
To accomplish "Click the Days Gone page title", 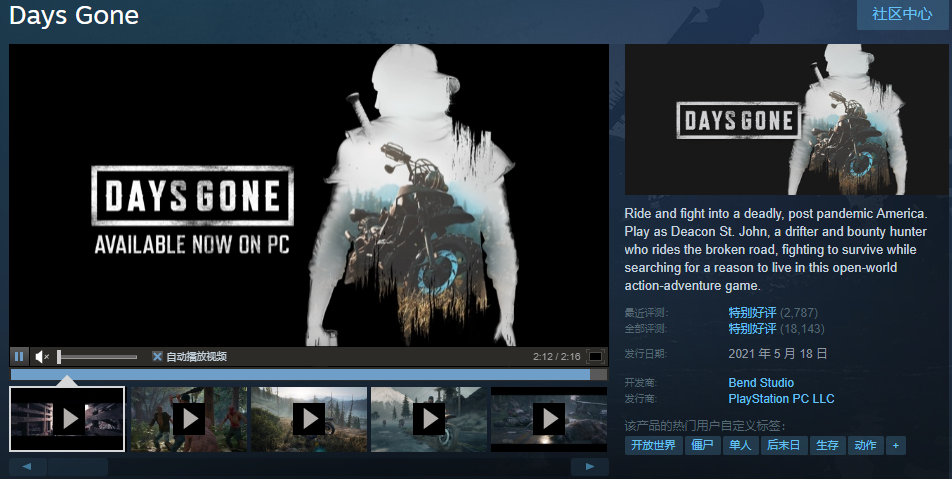I will [74, 15].
